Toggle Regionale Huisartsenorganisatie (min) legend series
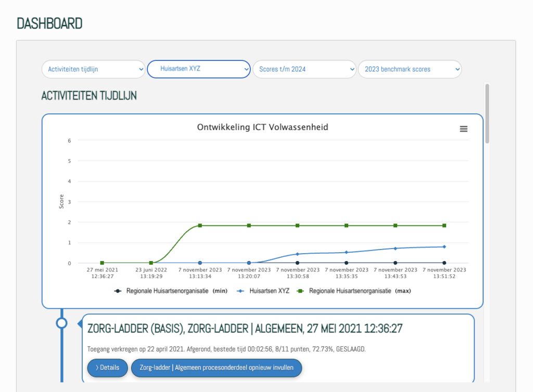Screen dimensions: 533x392 (x=172, y=291)
